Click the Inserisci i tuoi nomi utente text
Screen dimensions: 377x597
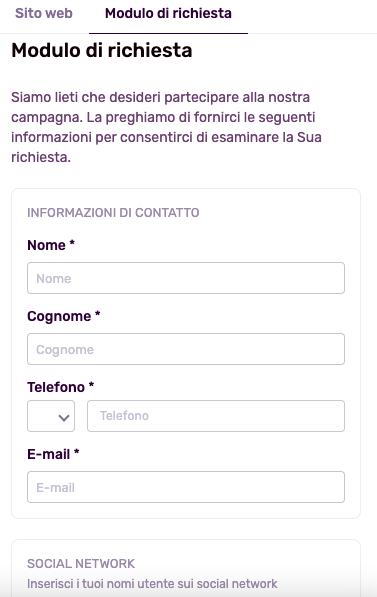point(152,584)
